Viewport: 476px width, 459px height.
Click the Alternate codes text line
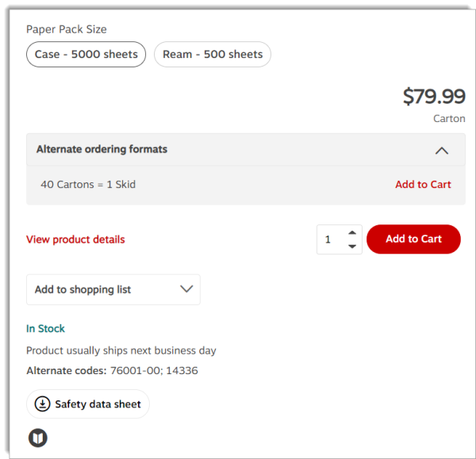[x=112, y=371]
